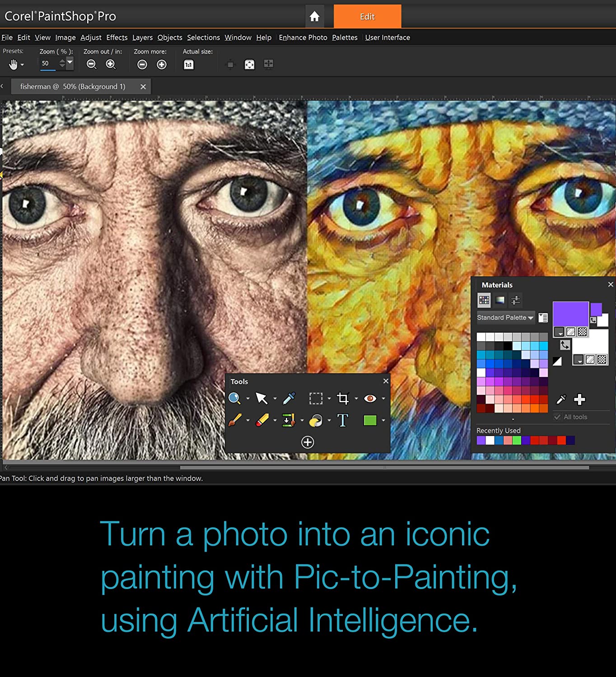Expand the Selection tool dropdown arrow

coord(329,399)
